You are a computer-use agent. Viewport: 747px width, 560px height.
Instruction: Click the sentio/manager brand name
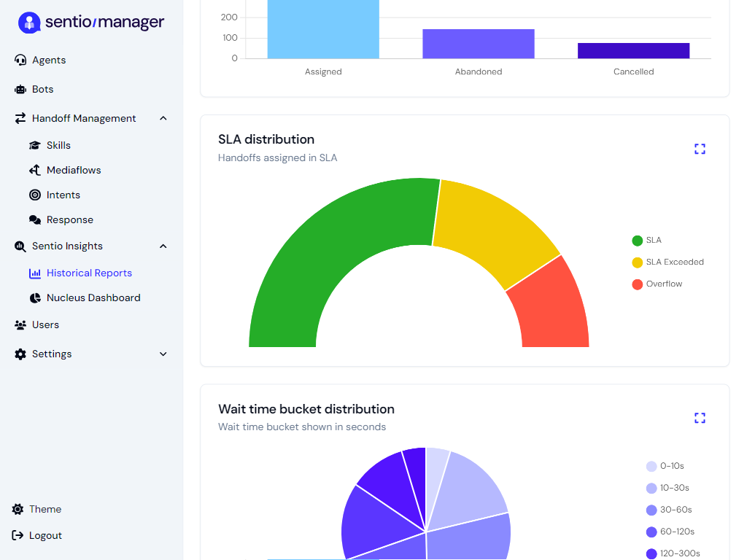click(x=105, y=23)
